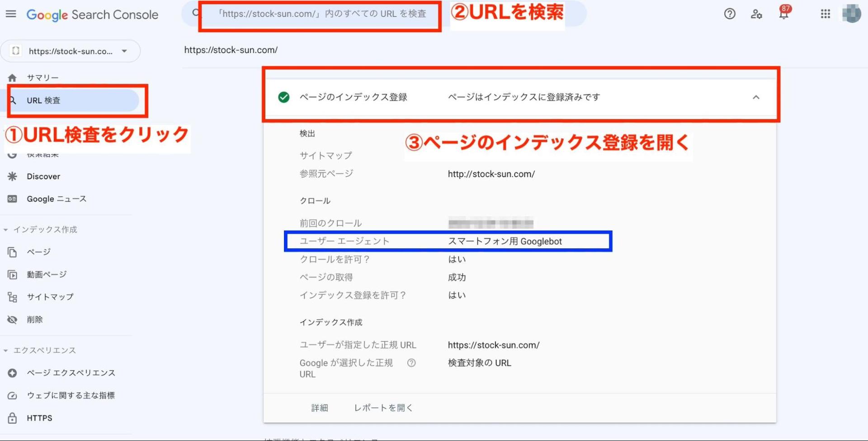Open the レポートを開く link
868x441 pixels.
(383, 407)
